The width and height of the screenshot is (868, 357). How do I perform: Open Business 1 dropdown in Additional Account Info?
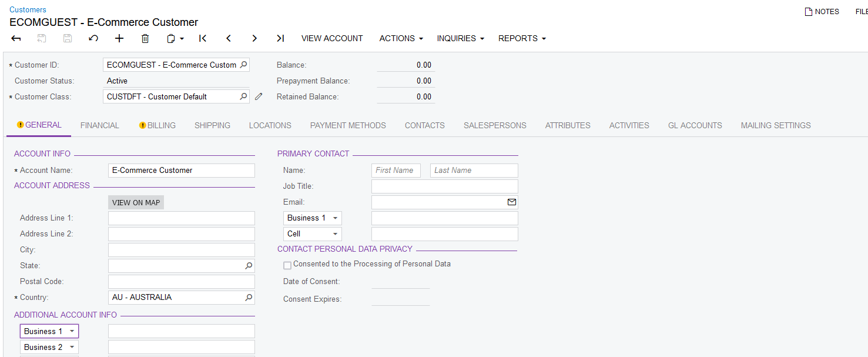[x=49, y=331]
